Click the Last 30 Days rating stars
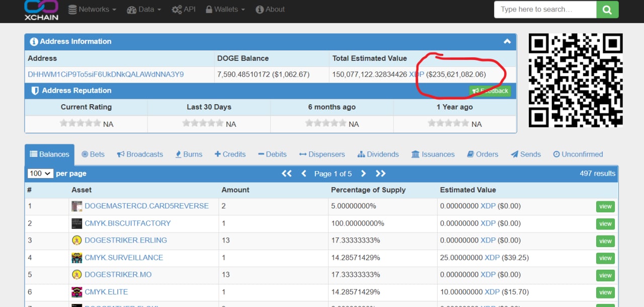 click(203, 123)
